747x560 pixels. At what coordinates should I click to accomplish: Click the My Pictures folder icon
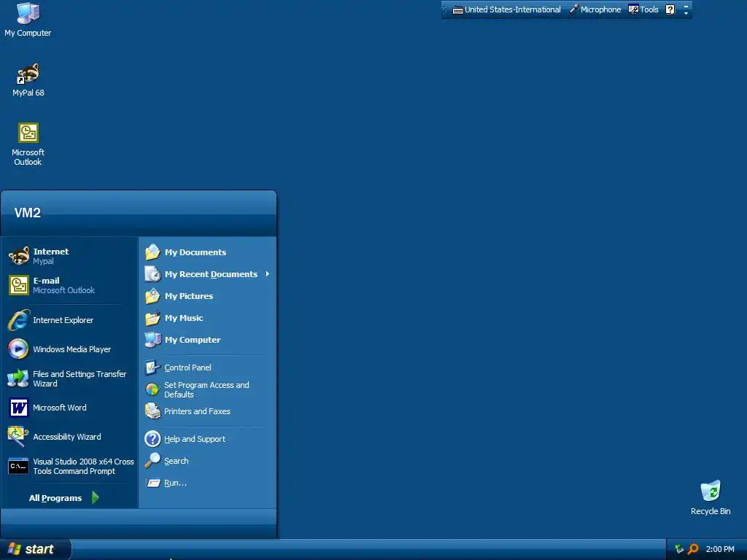coord(152,296)
